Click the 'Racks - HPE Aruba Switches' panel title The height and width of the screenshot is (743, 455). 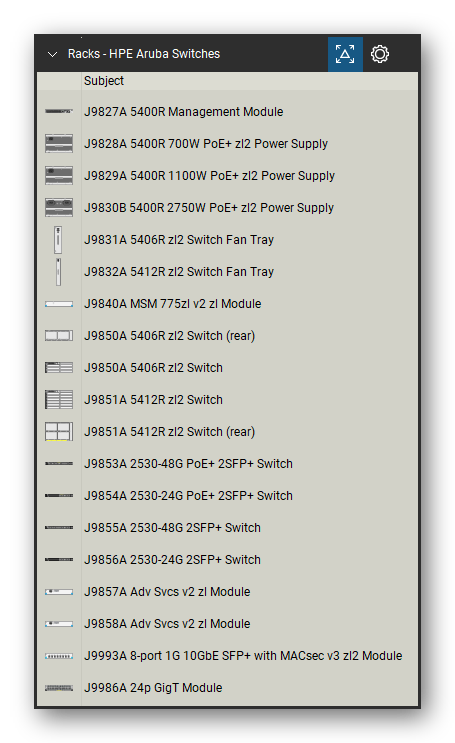tap(144, 54)
